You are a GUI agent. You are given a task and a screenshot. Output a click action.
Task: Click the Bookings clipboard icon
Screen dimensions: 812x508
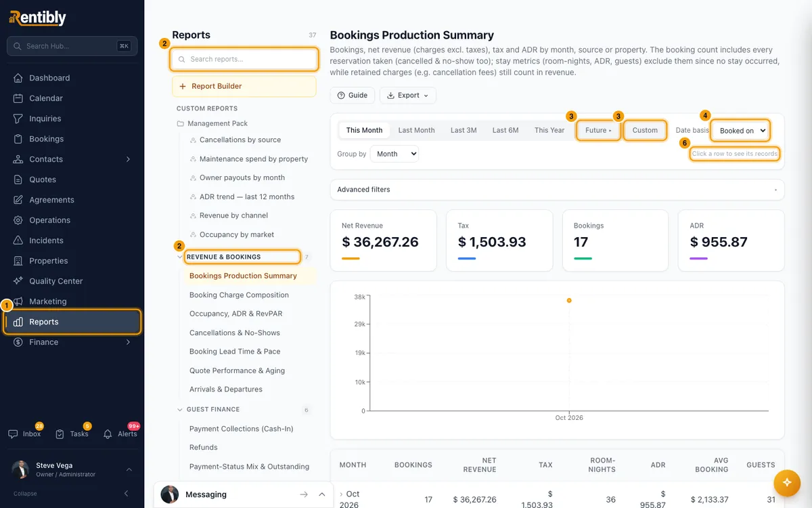coord(18,139)
